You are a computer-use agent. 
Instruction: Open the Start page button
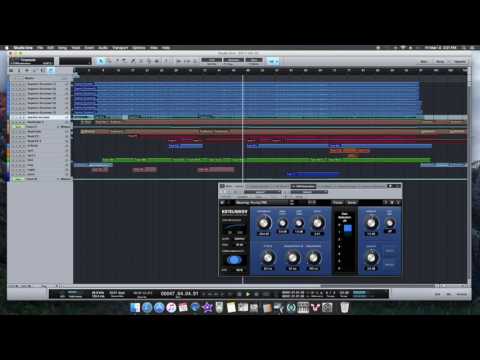tap(424, 62)
